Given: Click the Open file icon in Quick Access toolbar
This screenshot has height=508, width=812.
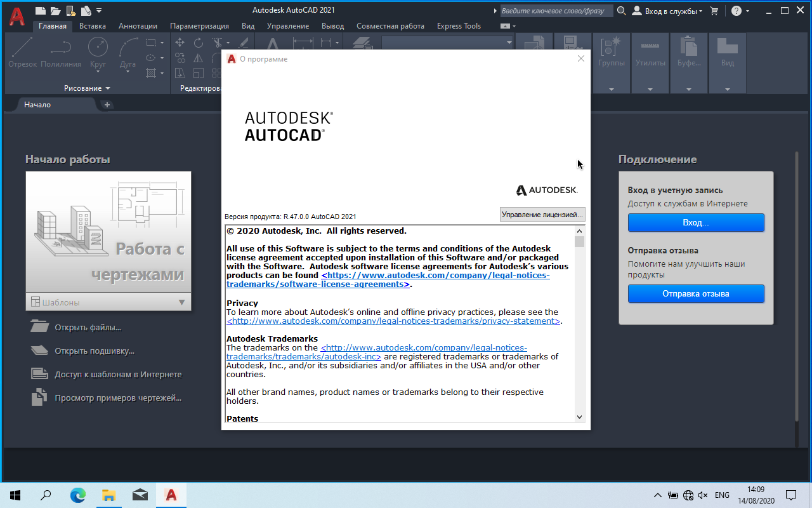Looking at the screenshot, I should point(55,11).
